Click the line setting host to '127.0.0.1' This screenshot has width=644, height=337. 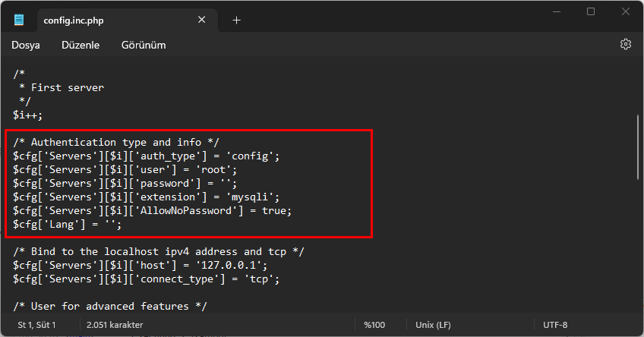coord(140,265)
